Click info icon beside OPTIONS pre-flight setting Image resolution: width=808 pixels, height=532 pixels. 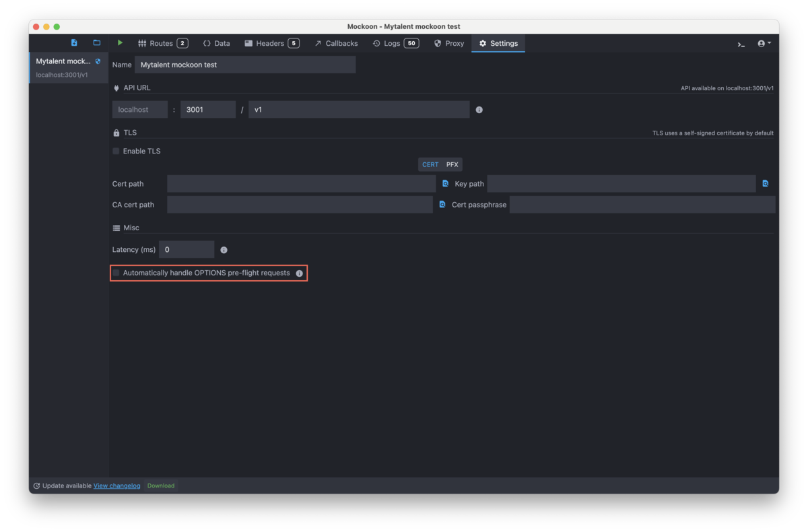[x=300, y=273]
